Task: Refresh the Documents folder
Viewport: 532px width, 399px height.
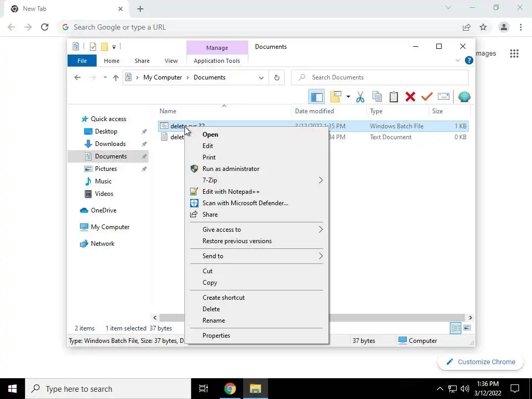Action: [277, 78]
